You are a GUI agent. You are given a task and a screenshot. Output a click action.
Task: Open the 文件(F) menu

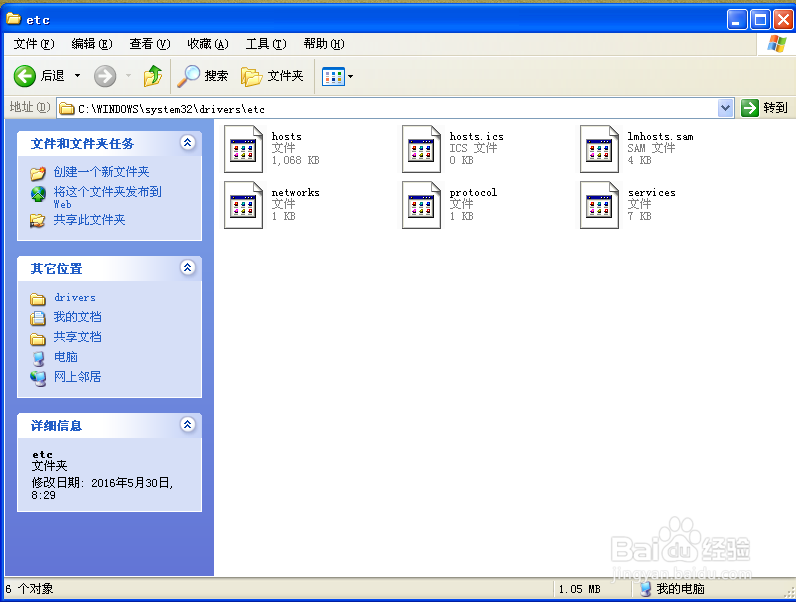tap(34, 44)
